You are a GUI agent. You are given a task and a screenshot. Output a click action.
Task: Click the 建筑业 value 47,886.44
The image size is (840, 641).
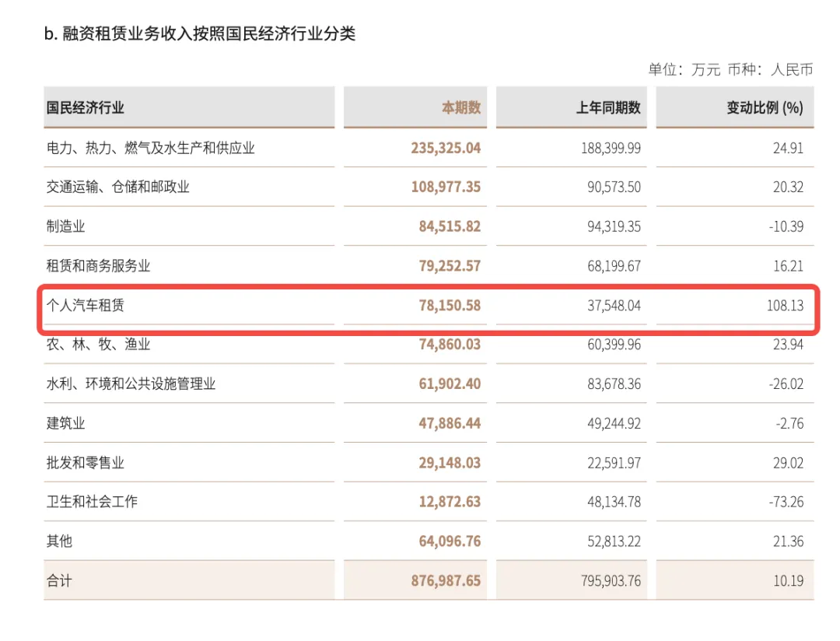coord(450,423)
